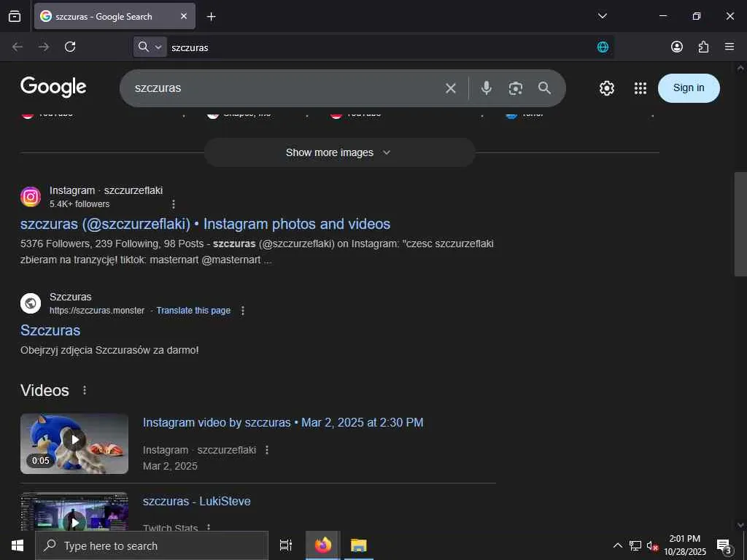Open the Firefox application menu
Screen dimensions: 747x560
(729, 47)
